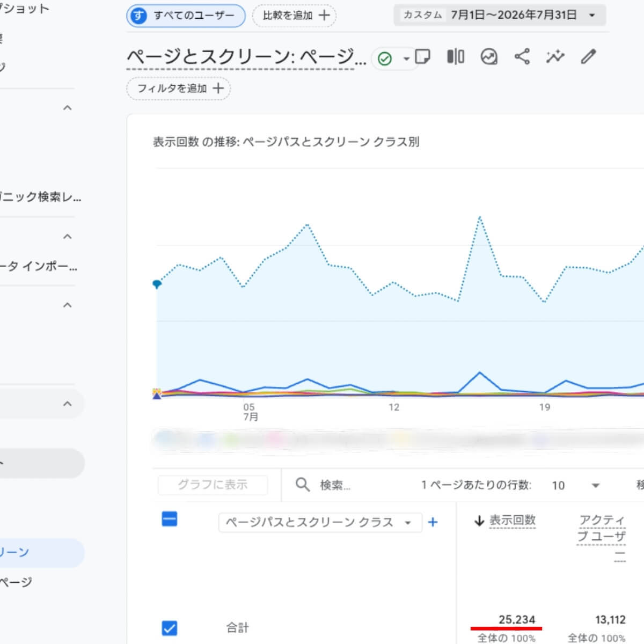The height and width of the screenshot is (644, 644).
Task: Open the custom date range picker
Action: click(x=500, y=15)
